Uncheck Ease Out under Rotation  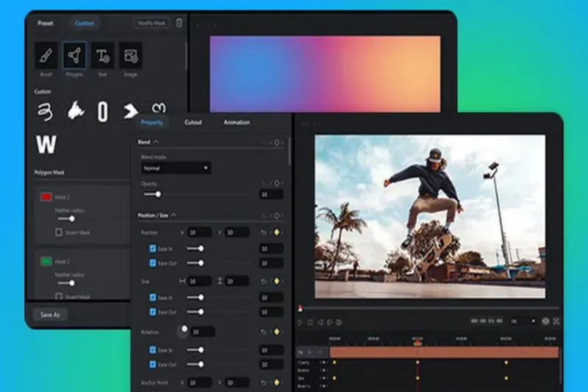pos(153,364)
